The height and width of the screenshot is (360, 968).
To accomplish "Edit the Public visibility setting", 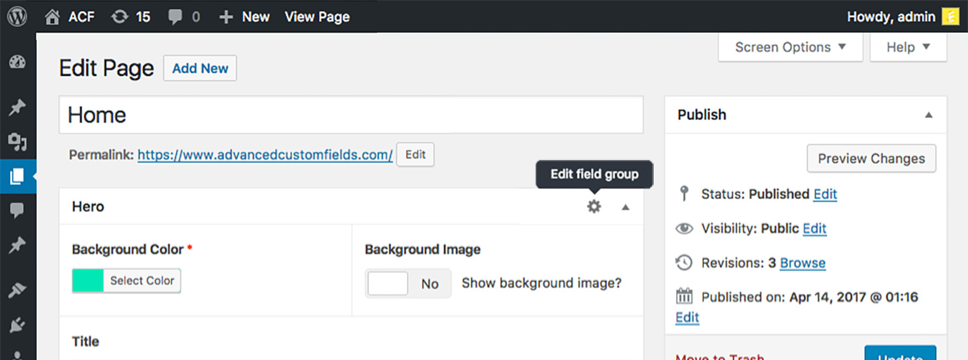I will (814, 228).
